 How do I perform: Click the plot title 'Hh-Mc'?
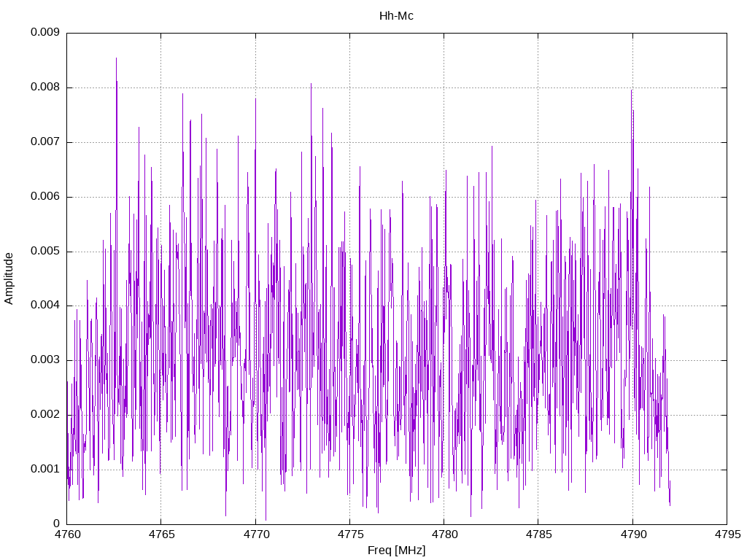pyautogui.click(x=396, y=16)
